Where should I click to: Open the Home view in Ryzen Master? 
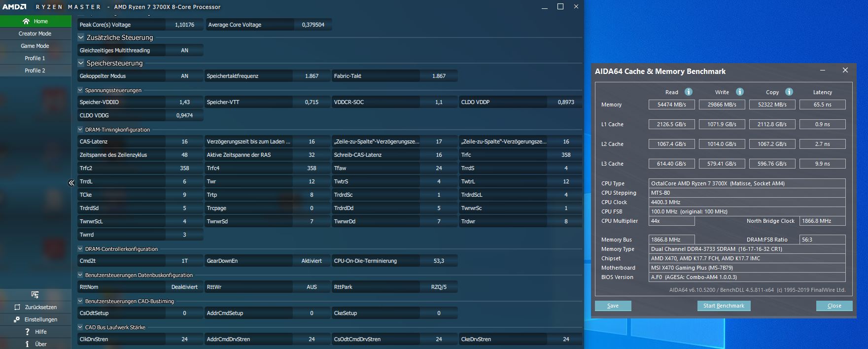35,21
